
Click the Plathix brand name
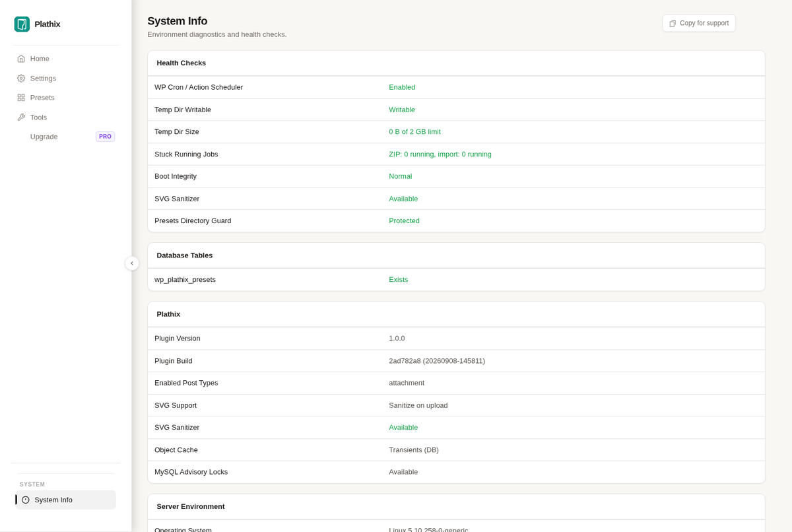(x=48, y=24)
